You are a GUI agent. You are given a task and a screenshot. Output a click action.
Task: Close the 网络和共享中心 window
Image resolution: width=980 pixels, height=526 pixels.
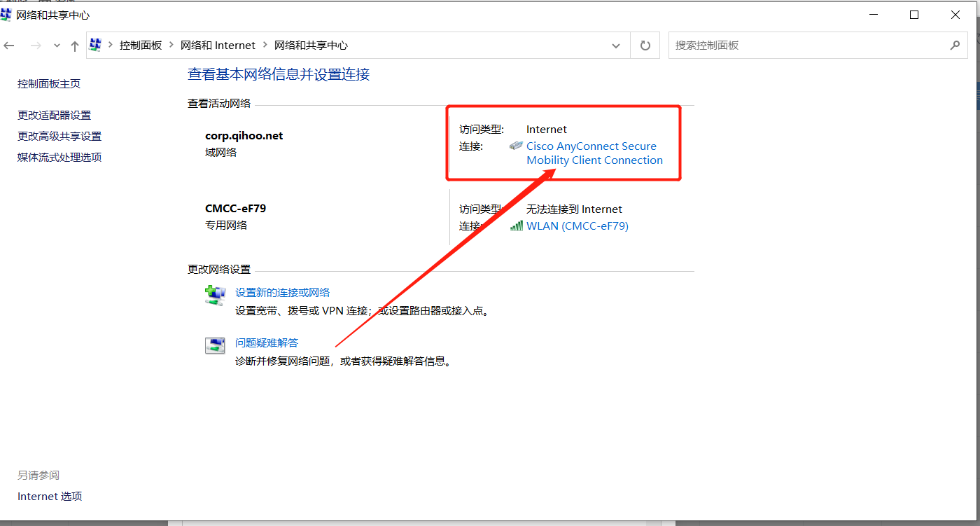pyautogui.click(x=955, y=15)
